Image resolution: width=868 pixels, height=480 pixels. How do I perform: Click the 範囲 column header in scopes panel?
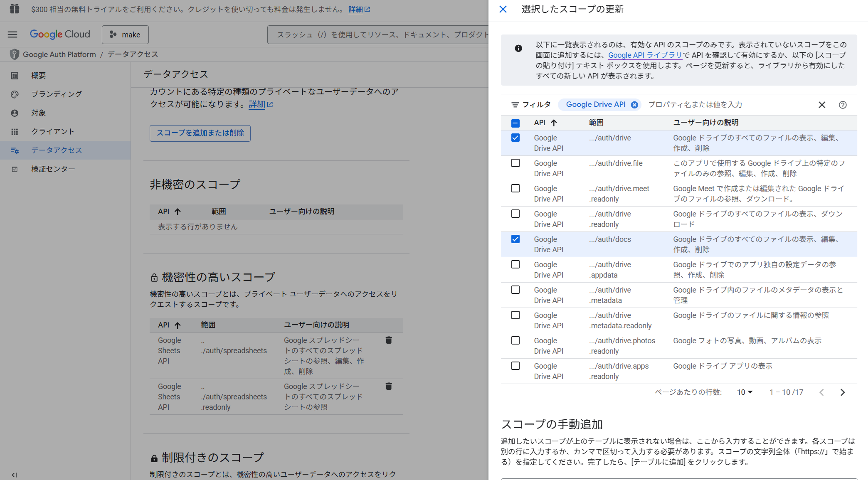click(x=596, y=123)
